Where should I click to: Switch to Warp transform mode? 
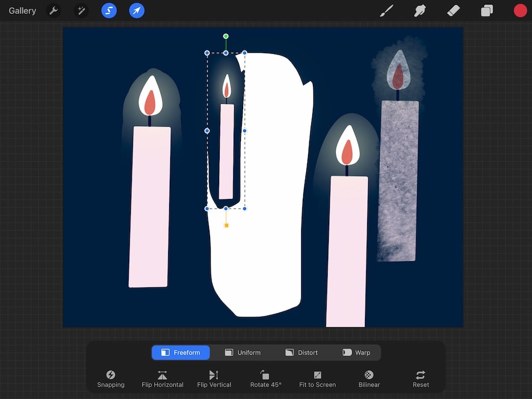(358, 352)
